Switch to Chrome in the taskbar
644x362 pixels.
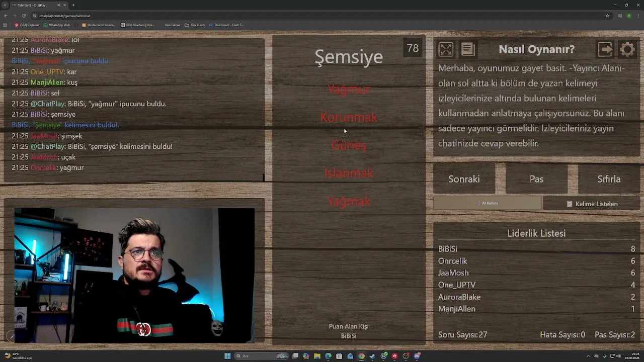361,356
